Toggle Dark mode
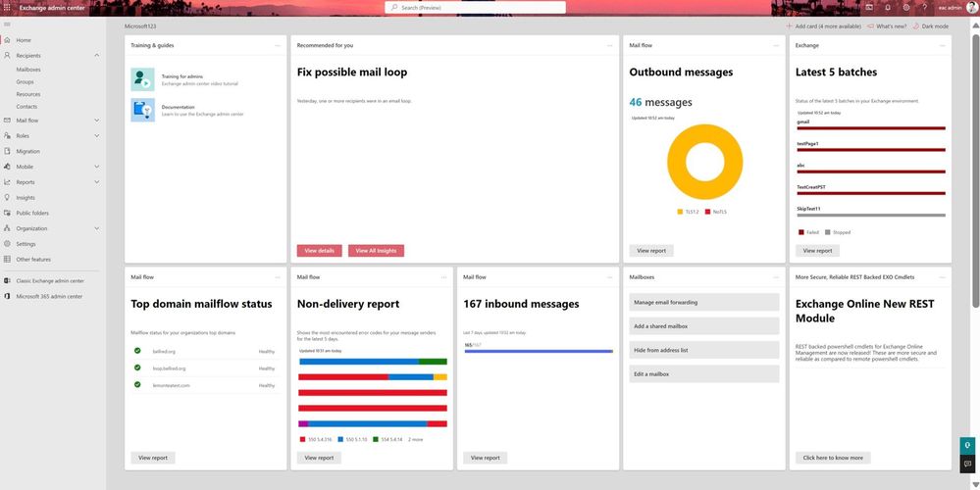The image size is (980, 490). pos(931,26)
